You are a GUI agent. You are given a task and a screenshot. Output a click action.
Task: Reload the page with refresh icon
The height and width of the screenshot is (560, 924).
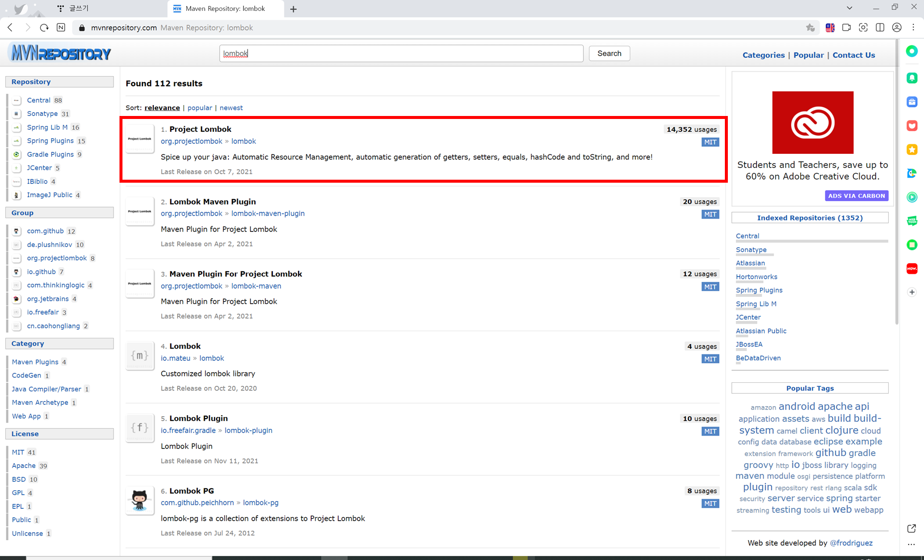point(44,27)
